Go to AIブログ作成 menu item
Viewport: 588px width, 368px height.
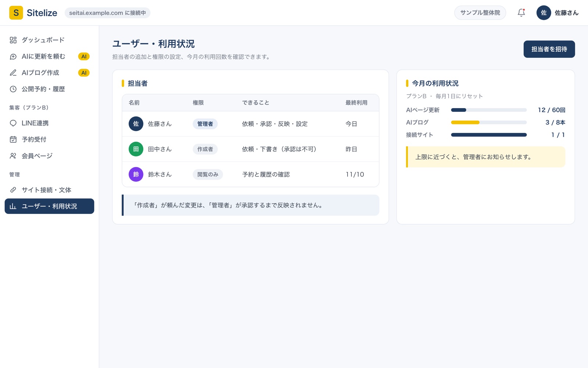point(49,73)
